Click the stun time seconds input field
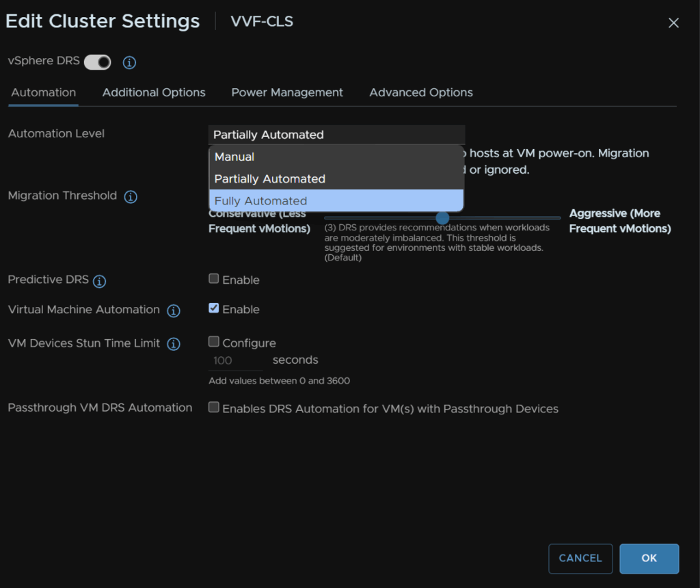Image resolution: width=700 pixels, height=588 pixels. [235, 361]
